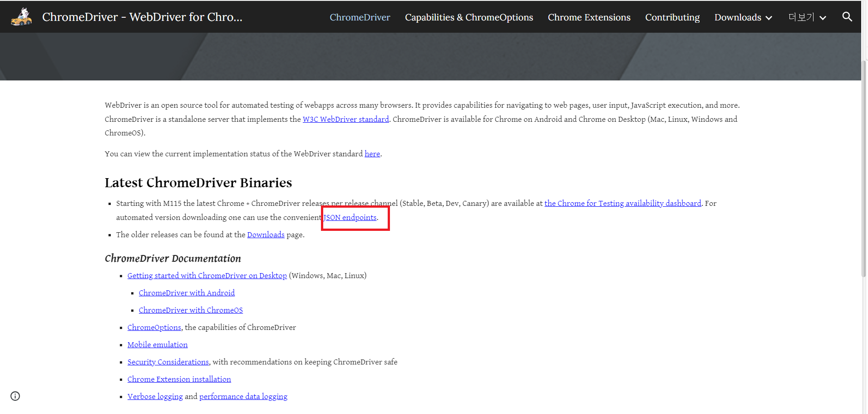868x414 pixels.
Task: Open the Verbose logging link
Action: [155, 396]
